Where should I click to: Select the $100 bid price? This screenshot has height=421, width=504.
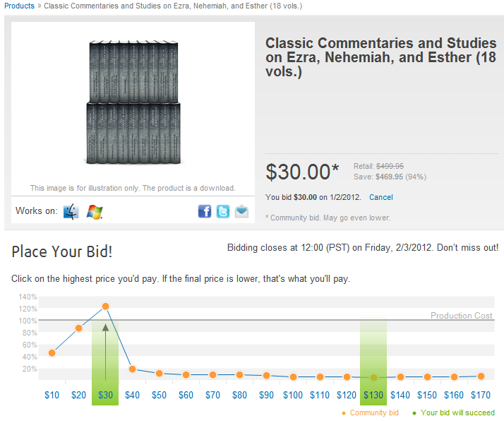[293, 395]
